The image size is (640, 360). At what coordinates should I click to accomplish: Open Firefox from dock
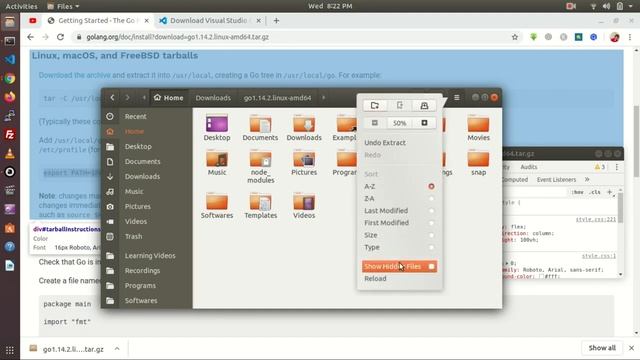click(x=10, y=97)
